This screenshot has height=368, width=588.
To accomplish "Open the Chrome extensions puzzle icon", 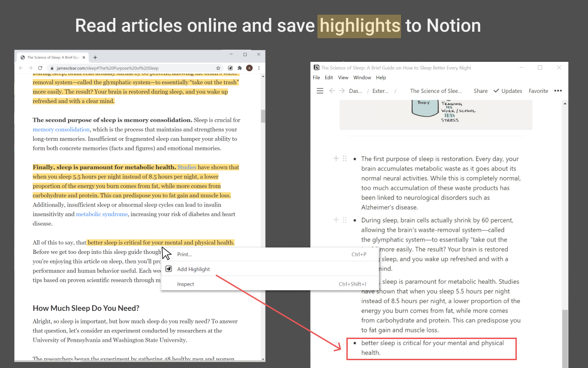I will (x=239, y=68).
